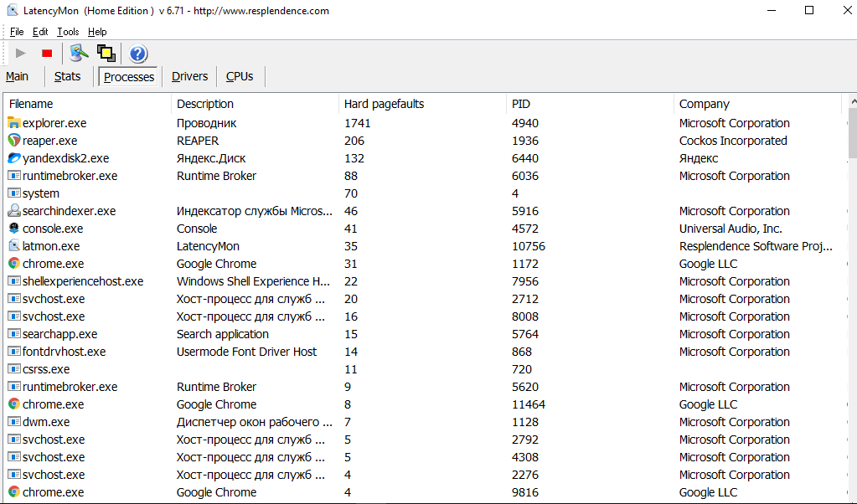This screenshot has height=504, width=857.
Task: Click the scrollbar up arrow
Action: [853, 101]
